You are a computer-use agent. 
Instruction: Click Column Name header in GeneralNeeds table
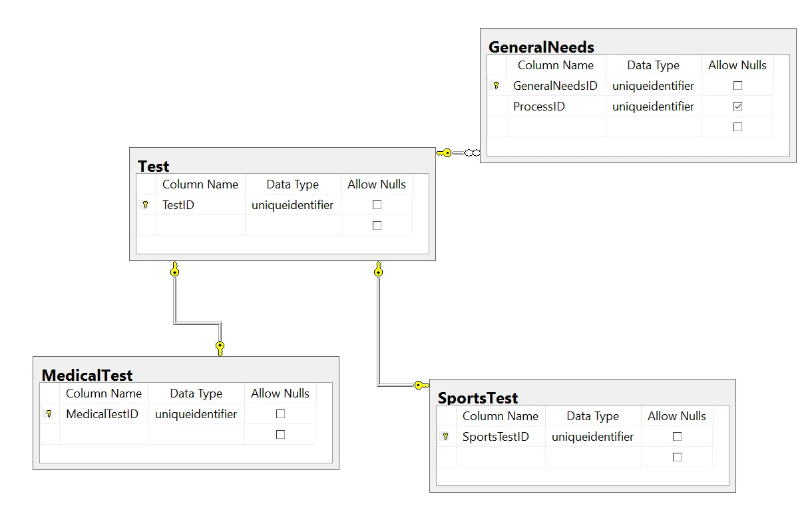click(x=556, y=65)
